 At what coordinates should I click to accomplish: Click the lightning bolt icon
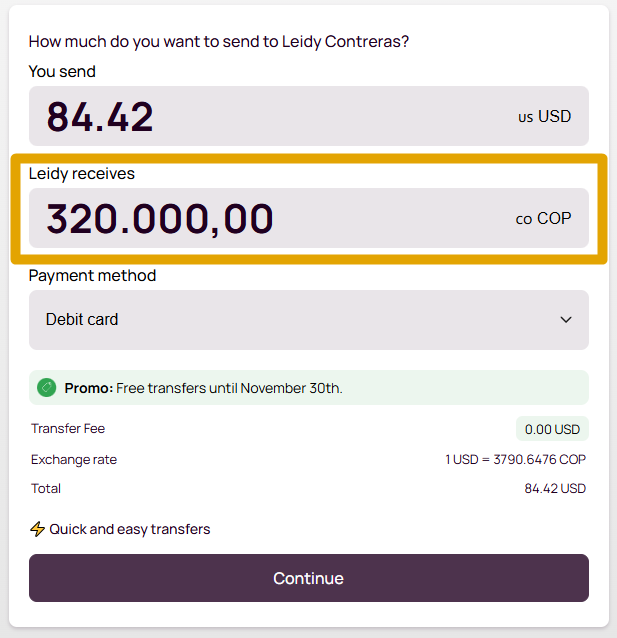38,529
